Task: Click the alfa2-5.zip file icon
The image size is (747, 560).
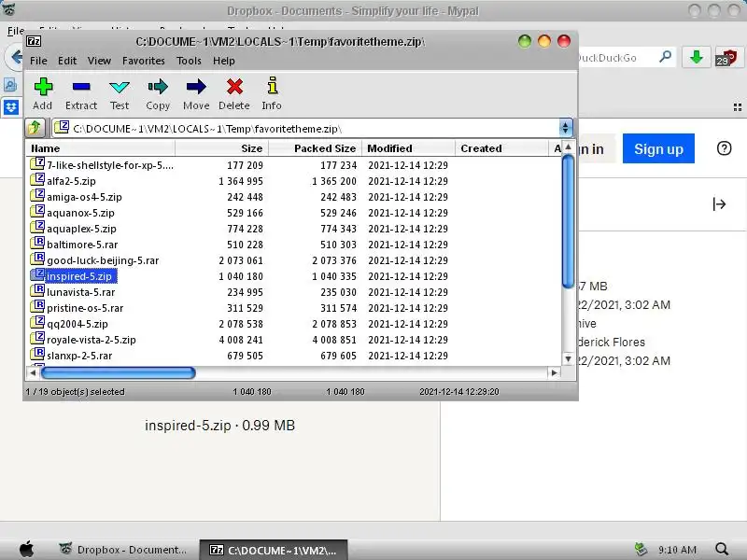Action: click(37, 180)
